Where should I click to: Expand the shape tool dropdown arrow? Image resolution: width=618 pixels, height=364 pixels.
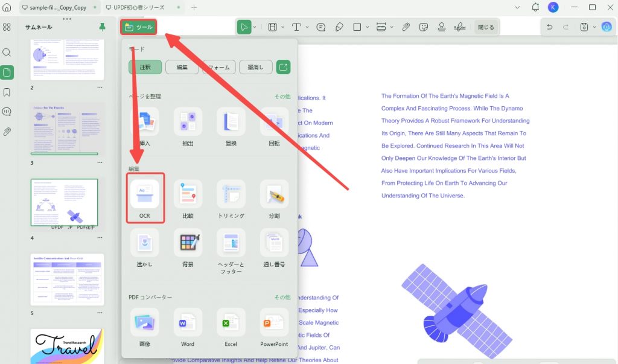click(368, 27)
